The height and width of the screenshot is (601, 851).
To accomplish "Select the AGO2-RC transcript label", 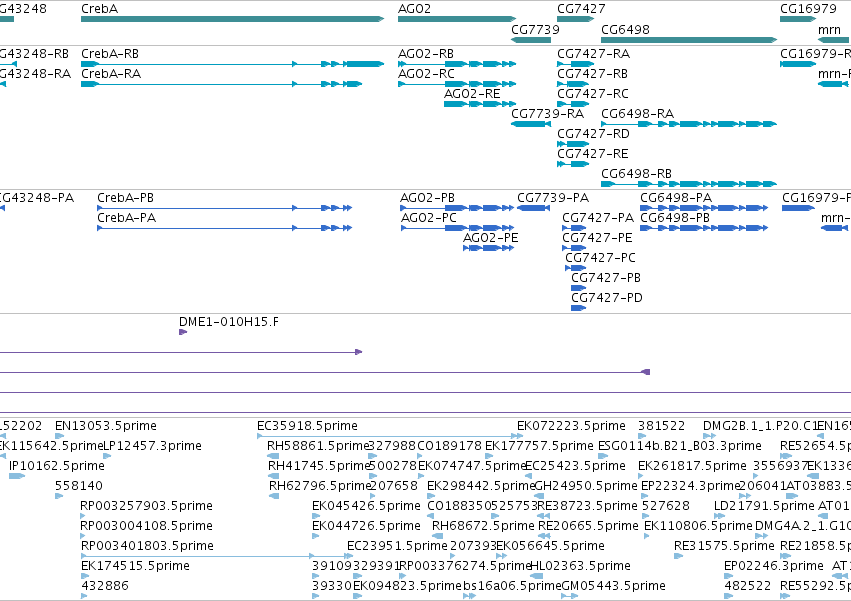I will coord(426,74).
